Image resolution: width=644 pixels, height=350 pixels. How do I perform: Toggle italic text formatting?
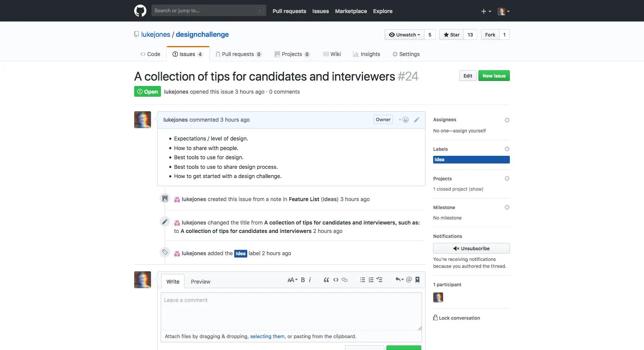(310, 280)
